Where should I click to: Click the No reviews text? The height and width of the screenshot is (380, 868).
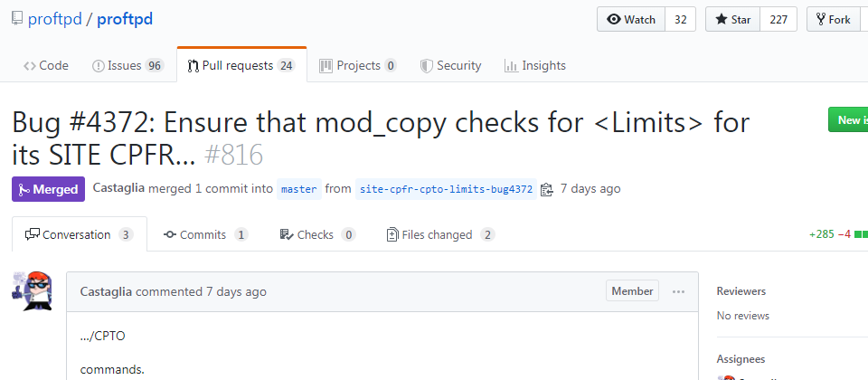pos(743,316)
